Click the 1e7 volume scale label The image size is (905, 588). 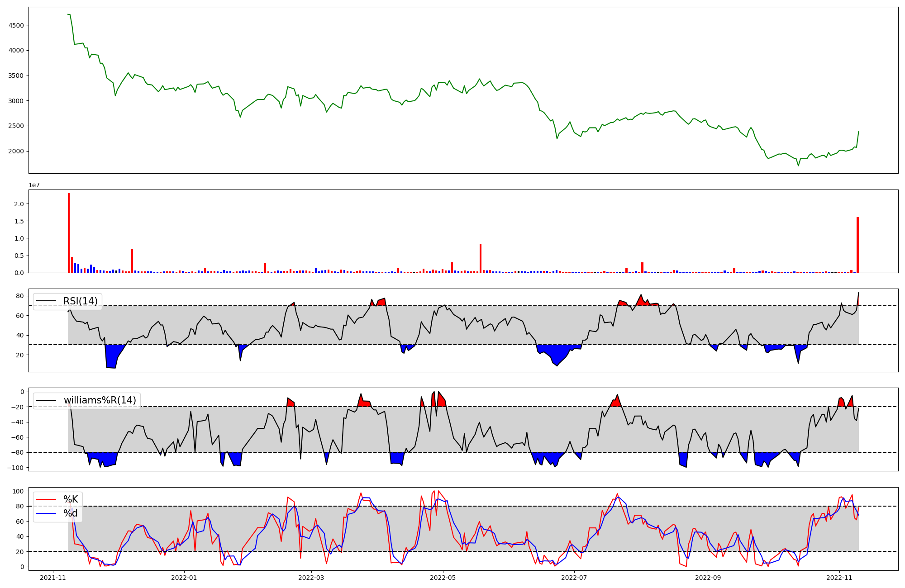(x=34, y=185)
